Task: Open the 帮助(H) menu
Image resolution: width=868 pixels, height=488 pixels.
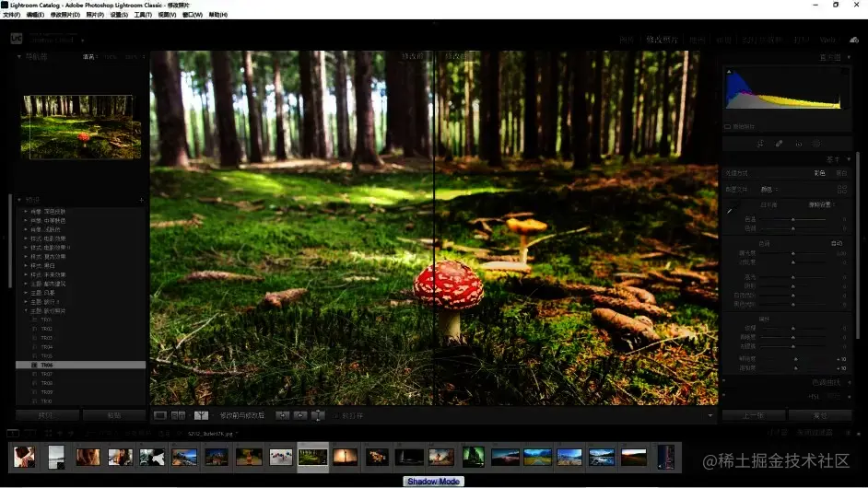Action: [x=218, y=15]
